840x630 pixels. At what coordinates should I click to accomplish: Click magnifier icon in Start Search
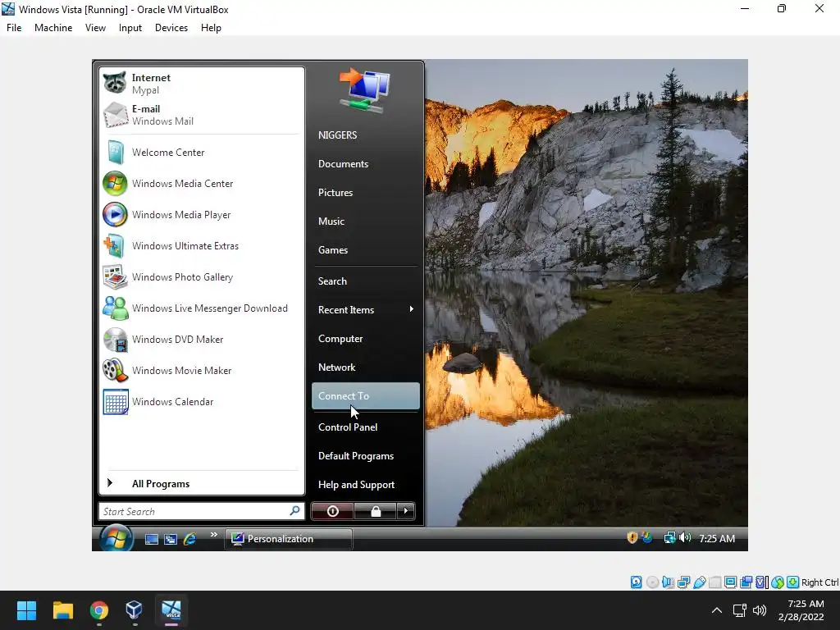(x=294, y=511)
